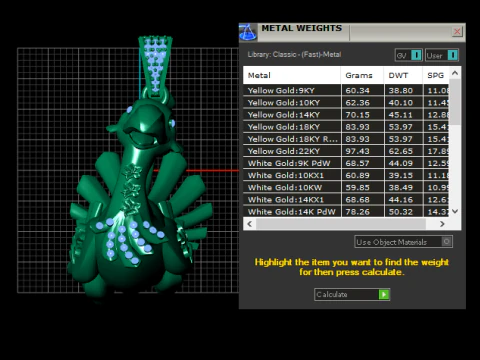Select the Yellow Gold:22KY row

(346, 151)
